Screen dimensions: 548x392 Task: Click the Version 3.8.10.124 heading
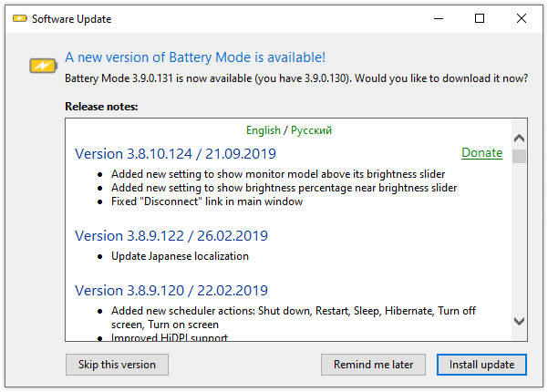click(x=175, y=153)
